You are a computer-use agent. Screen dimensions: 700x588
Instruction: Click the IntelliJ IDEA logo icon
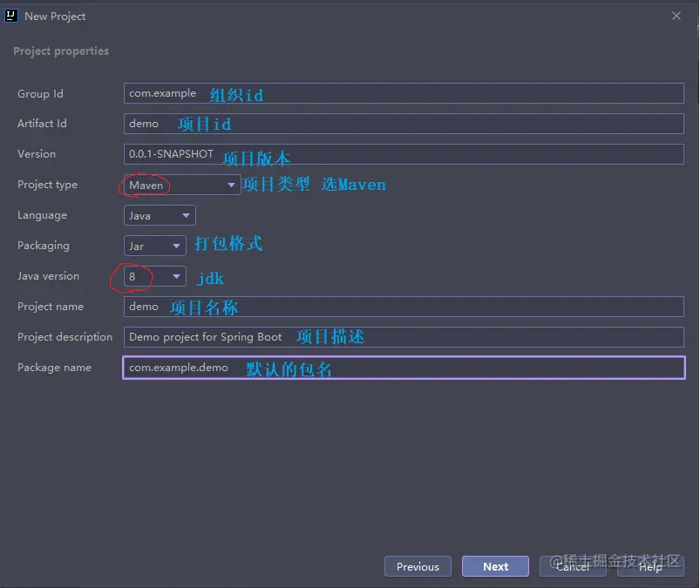click(11, 16)
